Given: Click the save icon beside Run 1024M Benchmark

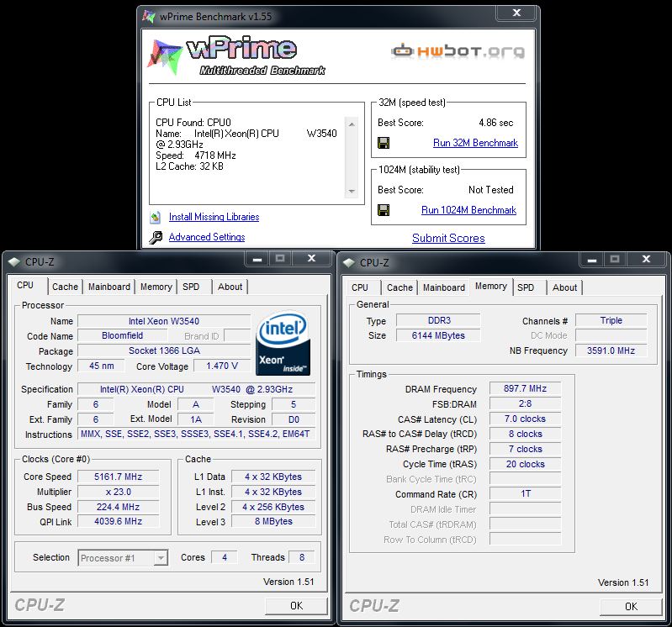Looking at the screenshot, I should 384,210.
